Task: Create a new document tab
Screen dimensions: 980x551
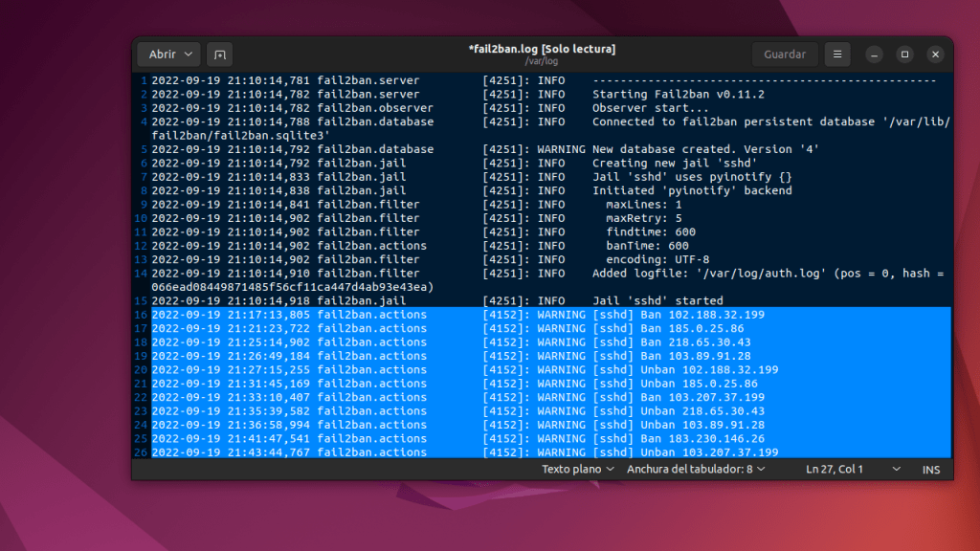Action: 219,55
